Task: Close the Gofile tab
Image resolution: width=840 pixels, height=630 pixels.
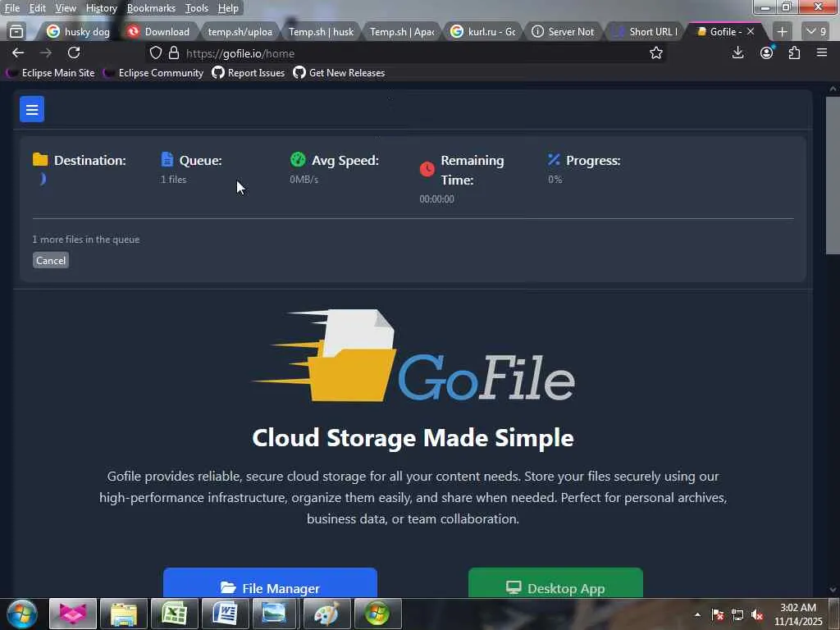Action: (751, 32)
